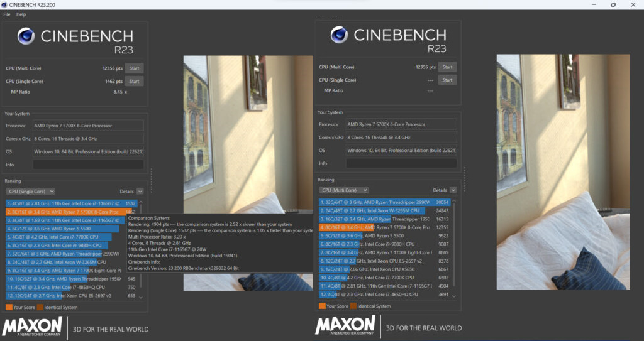Click Your Score orange swatch in left window
This screenshot has width=644, height=341.
9,307
